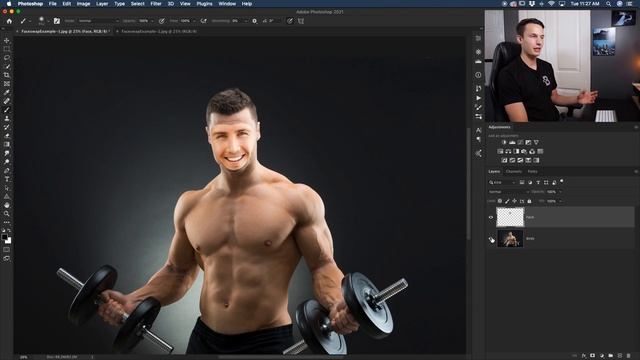This screenshot has height=360, width=640.
Task: Select the Horizontal Type tool
Action: point(7,179)
